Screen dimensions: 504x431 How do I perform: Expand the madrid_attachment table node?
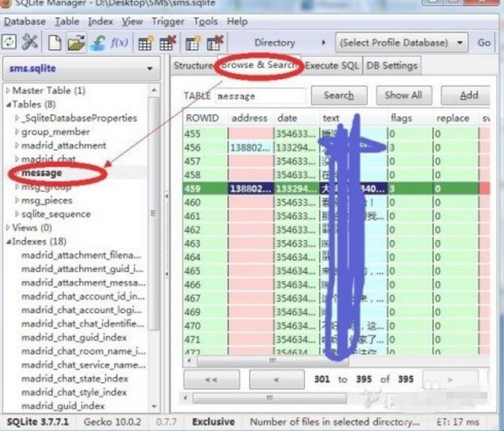pos(17,145)
